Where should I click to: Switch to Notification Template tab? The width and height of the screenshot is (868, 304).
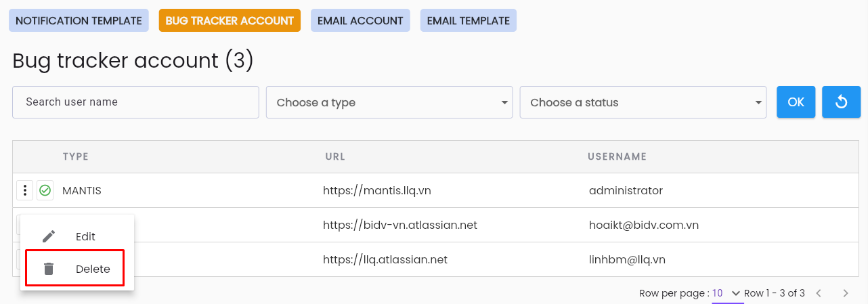[79, 20]
